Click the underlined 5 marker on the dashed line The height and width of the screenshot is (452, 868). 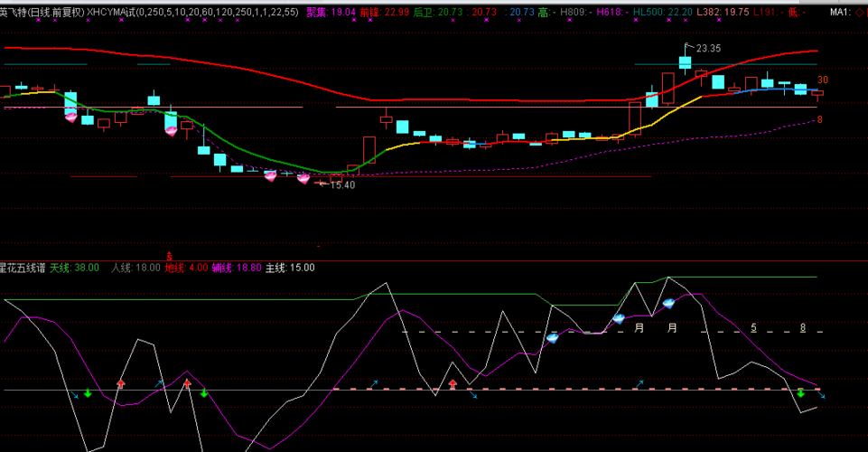coord(753,328)
